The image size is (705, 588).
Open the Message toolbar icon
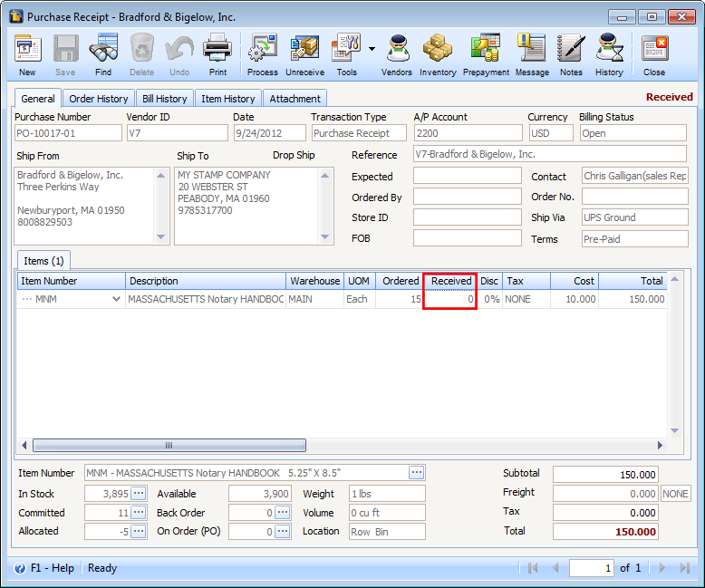click(x=531, y=49)
